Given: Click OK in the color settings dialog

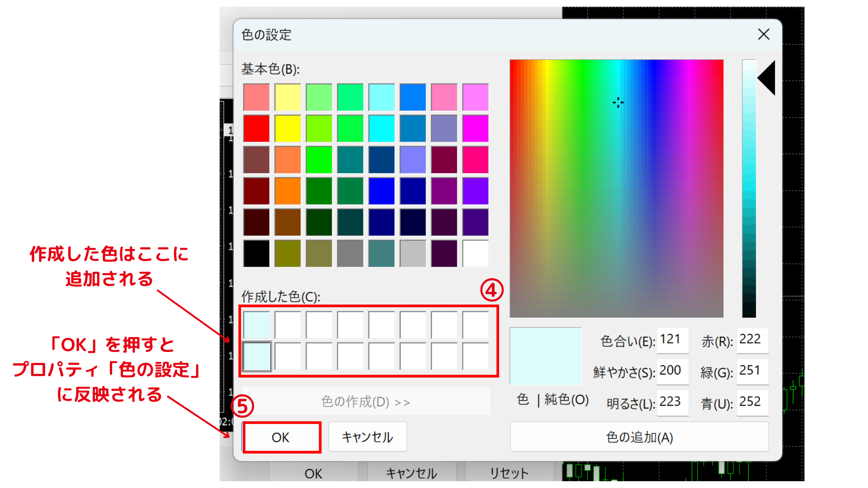Looking at the screenshot, I should pyautogui.click(x=281, y=437).
